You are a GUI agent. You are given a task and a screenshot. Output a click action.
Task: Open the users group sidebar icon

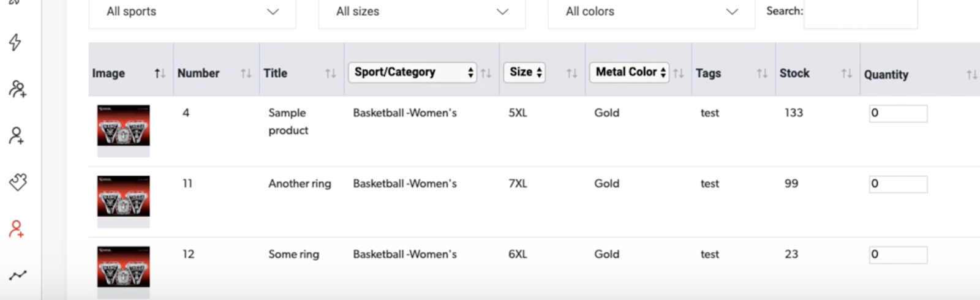[17, 89]
